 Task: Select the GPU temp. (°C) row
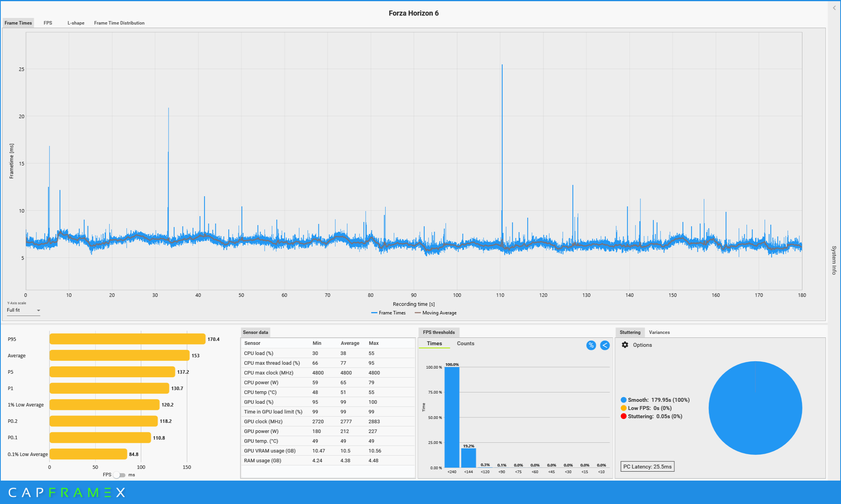pos(328,441)
